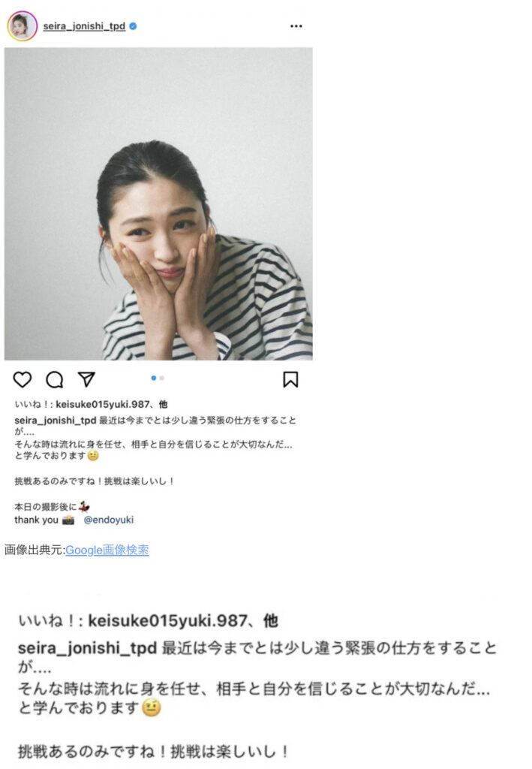This screenshot has width=532, height=769.
Task: Click seira_jonishi_tpd in the small caption text
Action: pos(56,421)
